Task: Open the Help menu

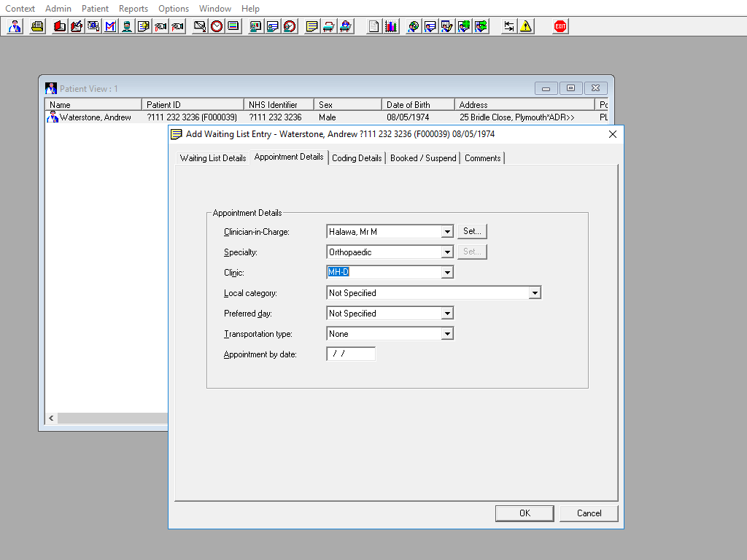Action: point(250,9)
